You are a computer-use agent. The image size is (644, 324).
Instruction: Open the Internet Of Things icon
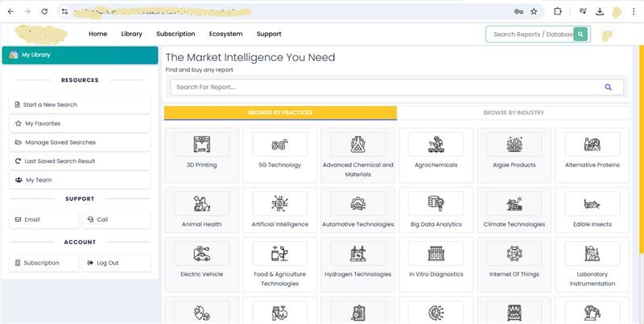tap(514, 254)
